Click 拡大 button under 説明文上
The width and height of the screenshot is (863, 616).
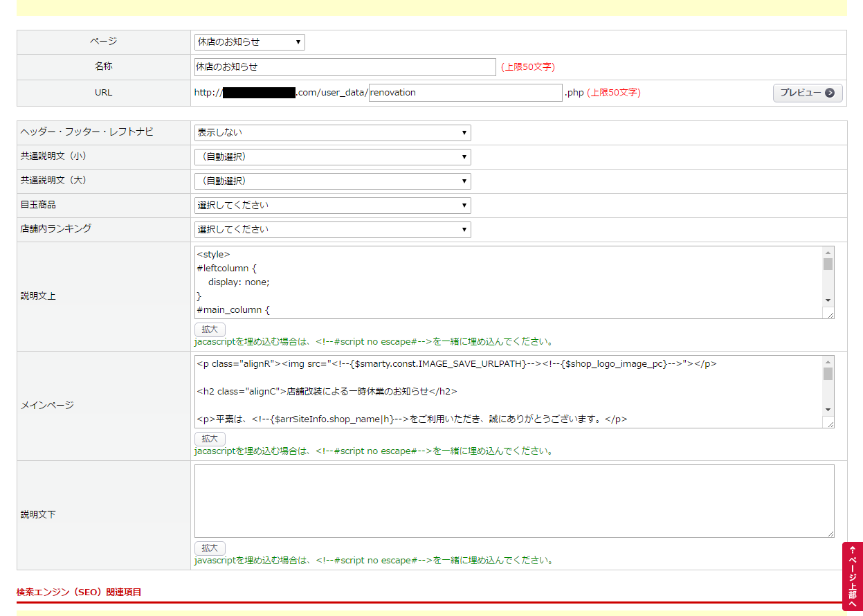pos(210,329)
